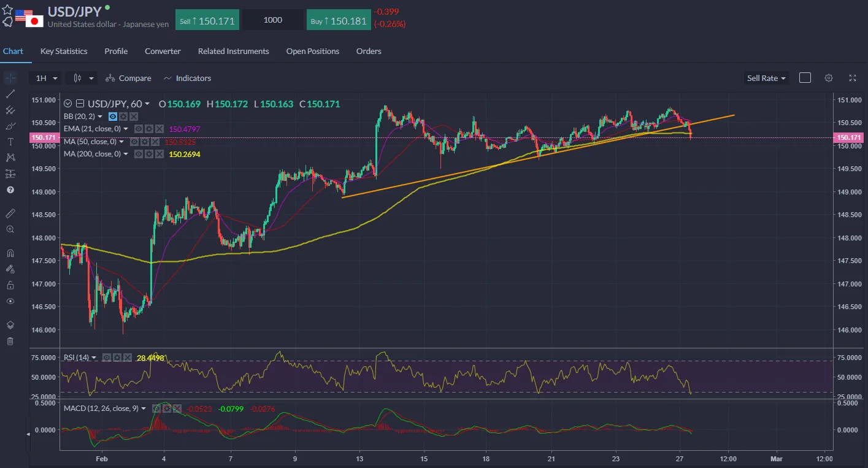Expand the MACD (12, 26, close, 9) menu
868x468 pixels.
point(144,409)
